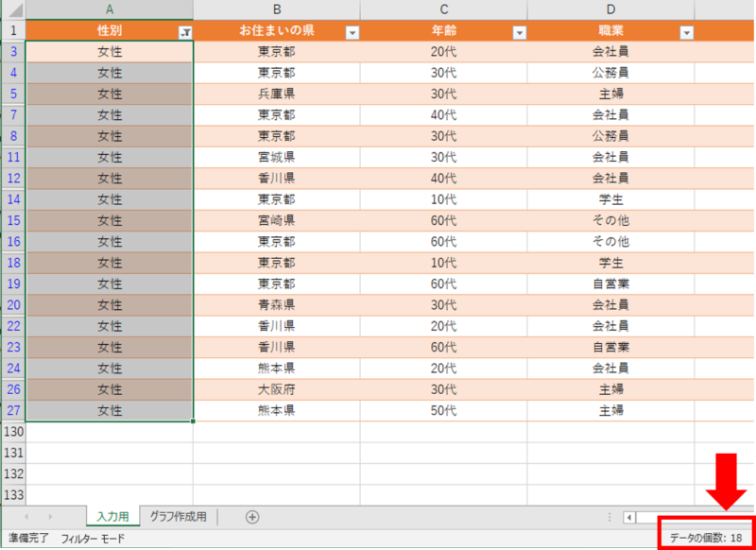This screenshot has height=550, width=756.
Task: Click the 熊本県 cell in row 24
Action: [x=277, y=369]
